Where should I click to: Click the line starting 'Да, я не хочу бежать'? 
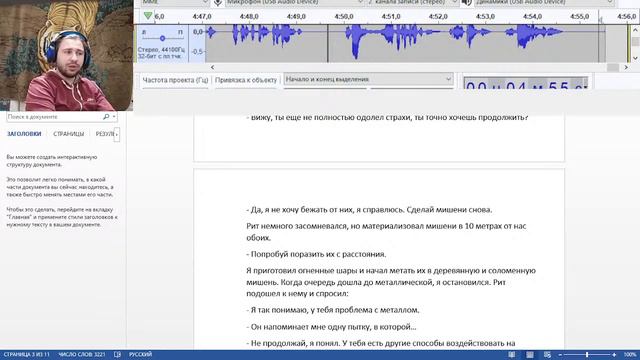point(369,209)
